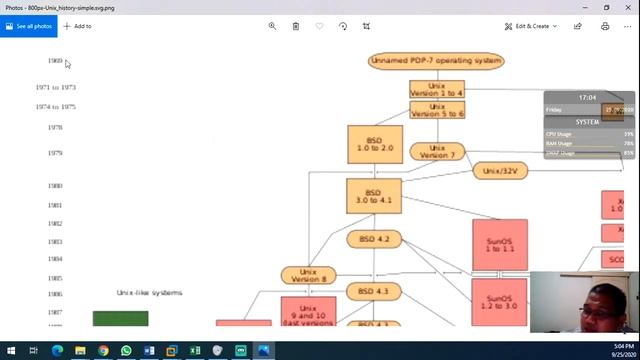Open File Explorer from taskbar
The height and width of the screenshot is (360, 640).
tap(80, 351)
